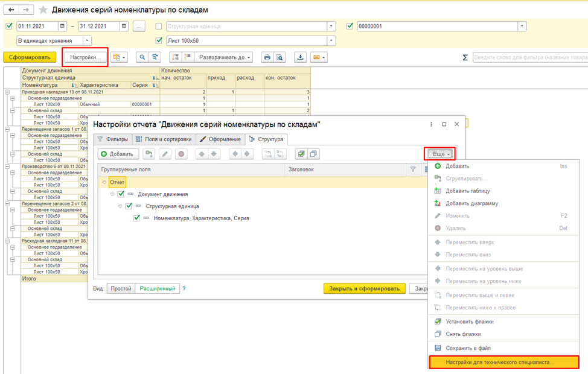Open help question mark link beside Расширенный
The width and height of the screenshot is (588, 374).
pyautogui.click(x=184, y=288)
